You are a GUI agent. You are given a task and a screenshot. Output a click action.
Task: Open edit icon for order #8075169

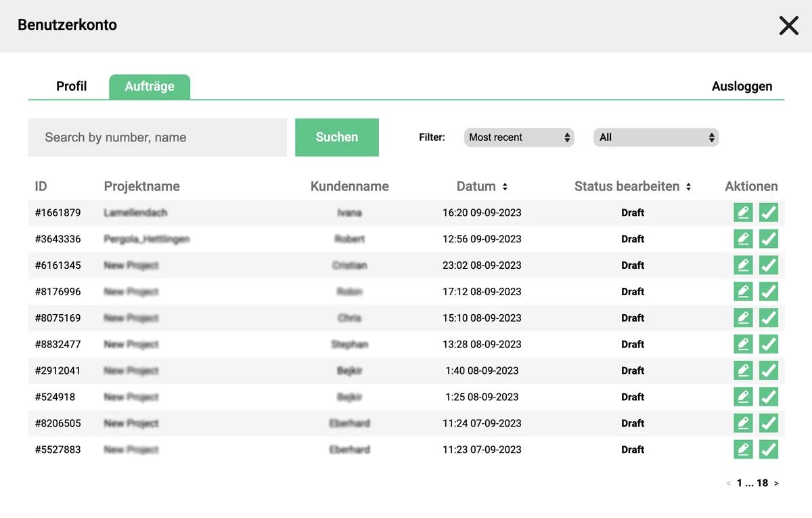tap(743, 318)
